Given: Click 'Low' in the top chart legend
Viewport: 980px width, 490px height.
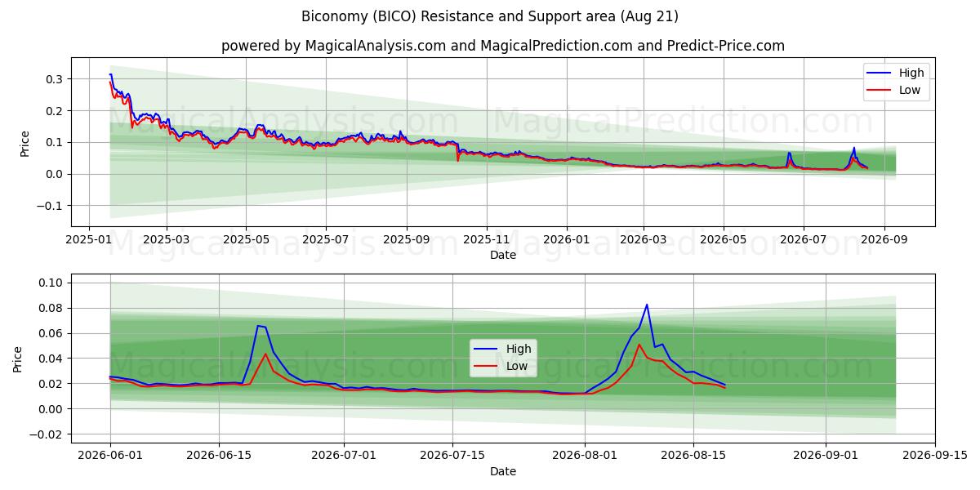Looking at the screenshot, I should pyautogui.click(x=910, y=90).
